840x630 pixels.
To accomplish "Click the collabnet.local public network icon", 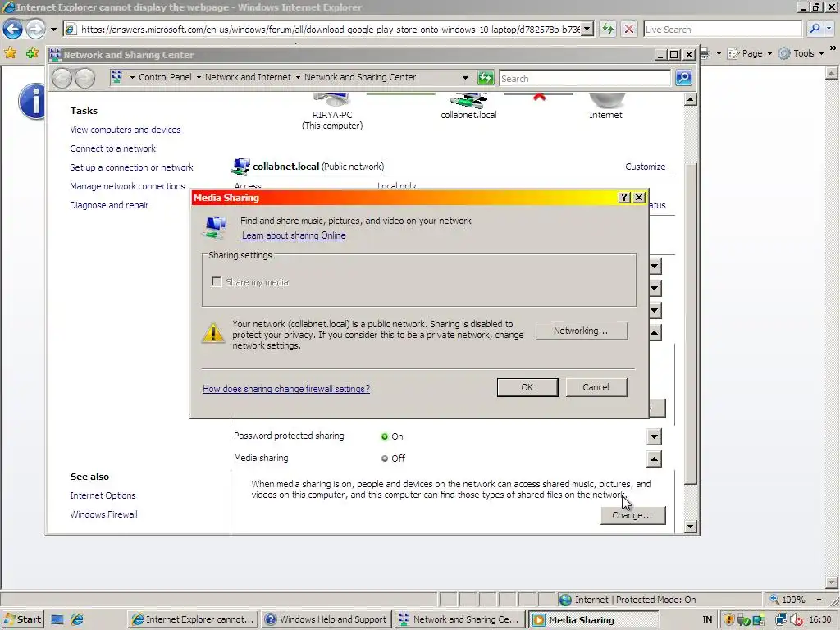I will (240, 167).
